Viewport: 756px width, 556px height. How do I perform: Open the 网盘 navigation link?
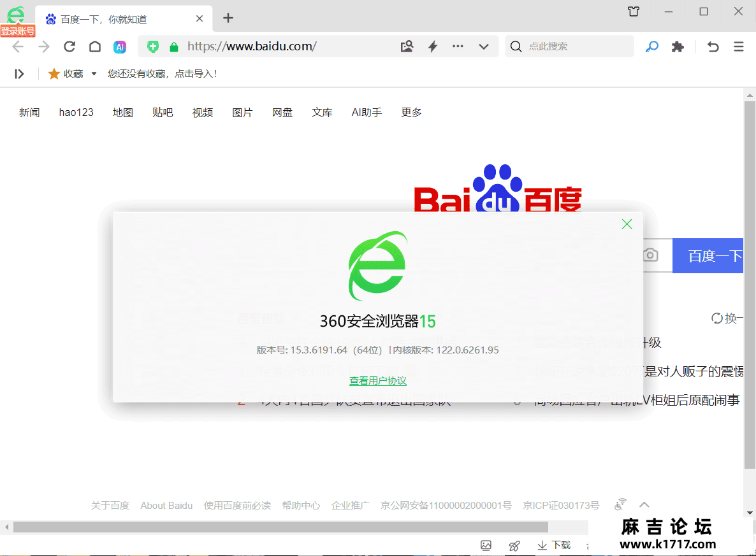282,112
